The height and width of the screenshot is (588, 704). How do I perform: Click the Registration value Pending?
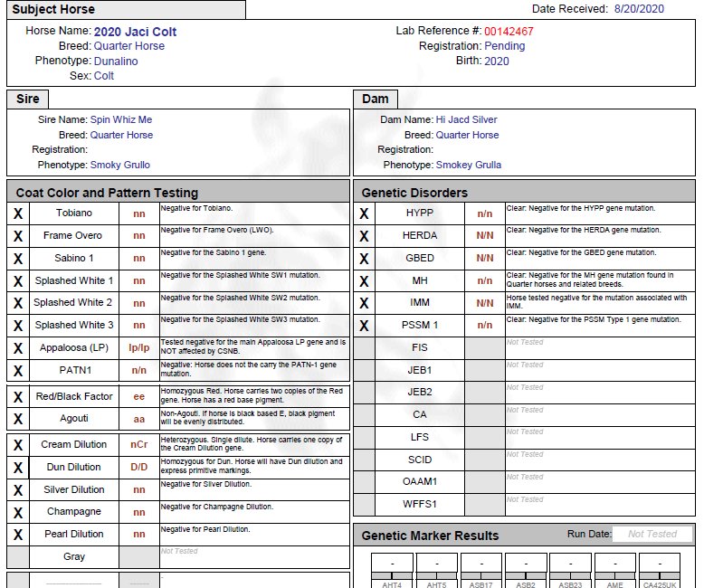coord(505,46)
